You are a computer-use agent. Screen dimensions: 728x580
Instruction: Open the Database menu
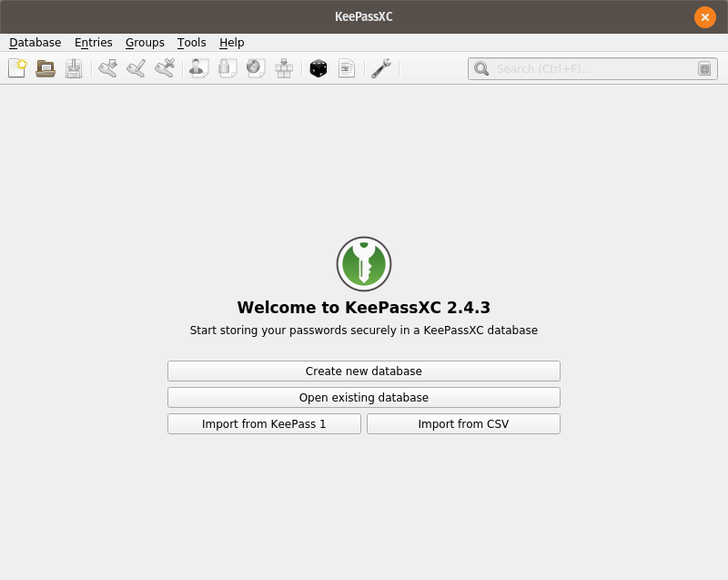pyautogui.click(x=35, y=42)
